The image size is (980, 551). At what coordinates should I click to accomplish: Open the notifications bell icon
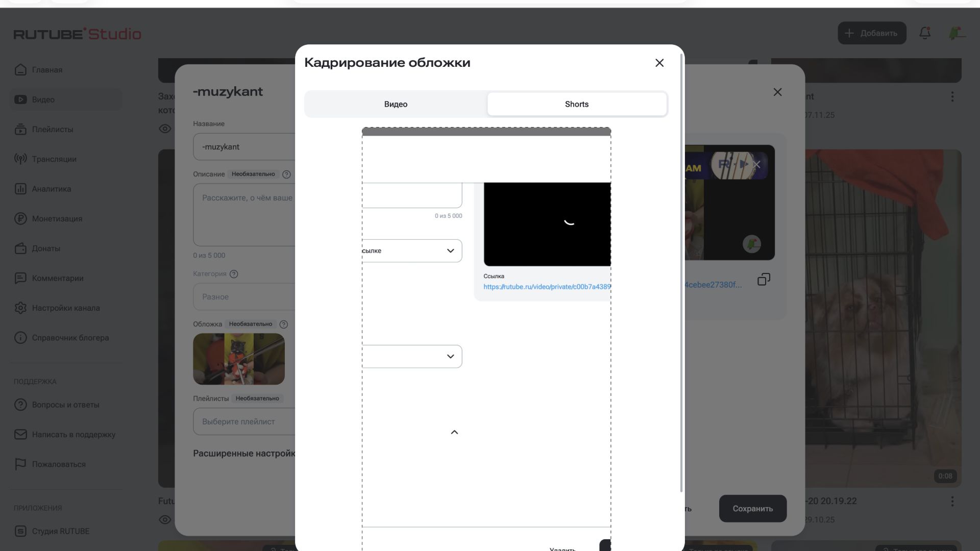coord(924,33)
